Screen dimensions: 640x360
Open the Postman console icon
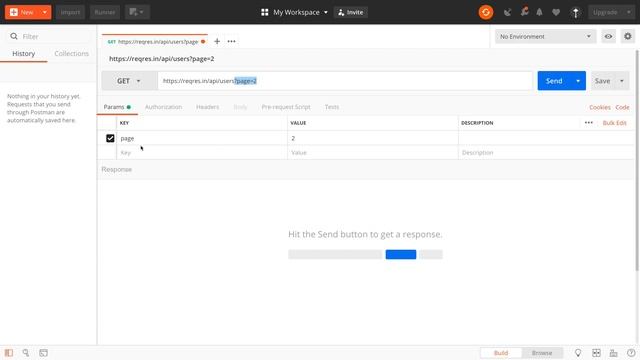pyautogui.click(x=43, y=353)
